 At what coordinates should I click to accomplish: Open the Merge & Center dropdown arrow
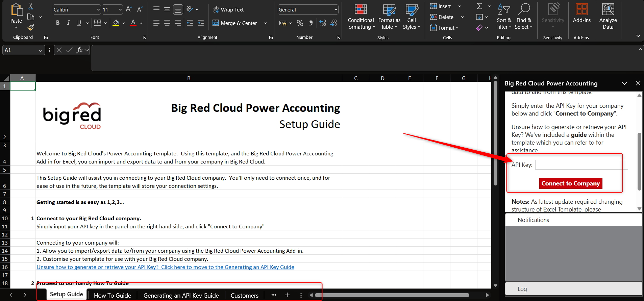coord(266,23)
